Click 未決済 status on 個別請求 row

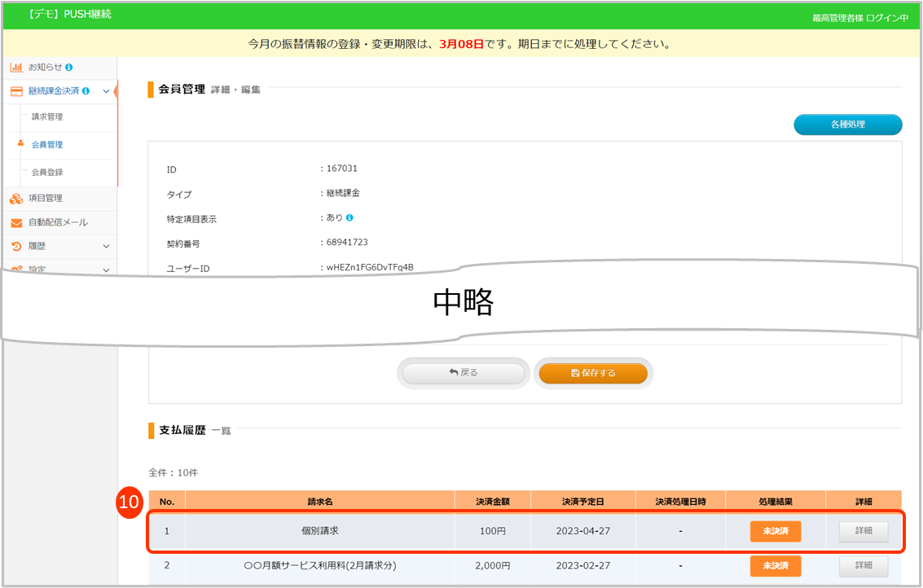(x=775, y=531)
